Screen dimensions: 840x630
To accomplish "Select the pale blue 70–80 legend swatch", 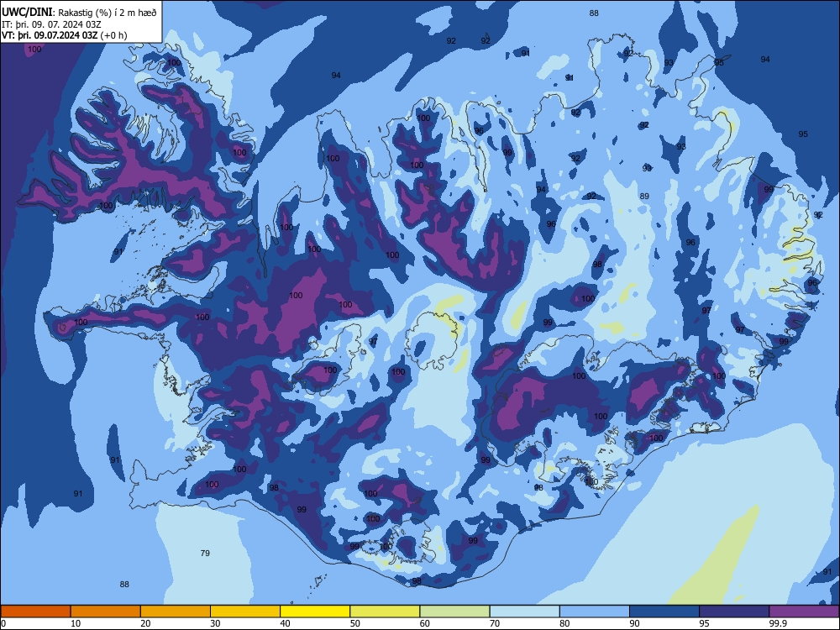I will (x=524, y=612).
